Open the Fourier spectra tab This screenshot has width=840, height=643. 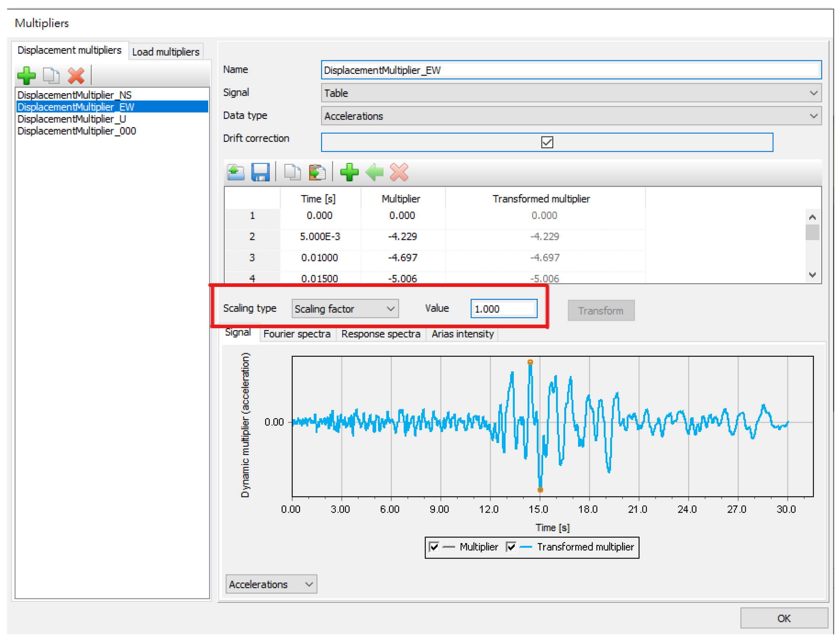[x=297, y=334]
